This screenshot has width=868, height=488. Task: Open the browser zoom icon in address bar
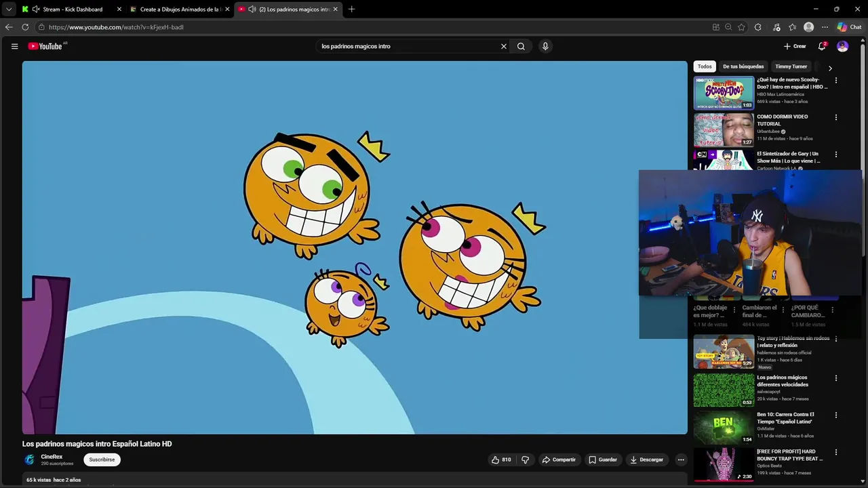point(728,27)
